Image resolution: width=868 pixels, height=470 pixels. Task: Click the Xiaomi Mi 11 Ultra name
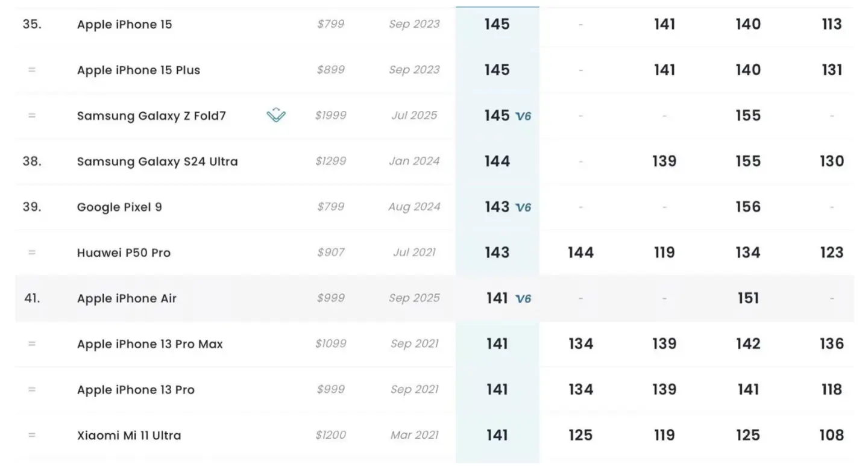pyautogui.click(x=129, y=435)
